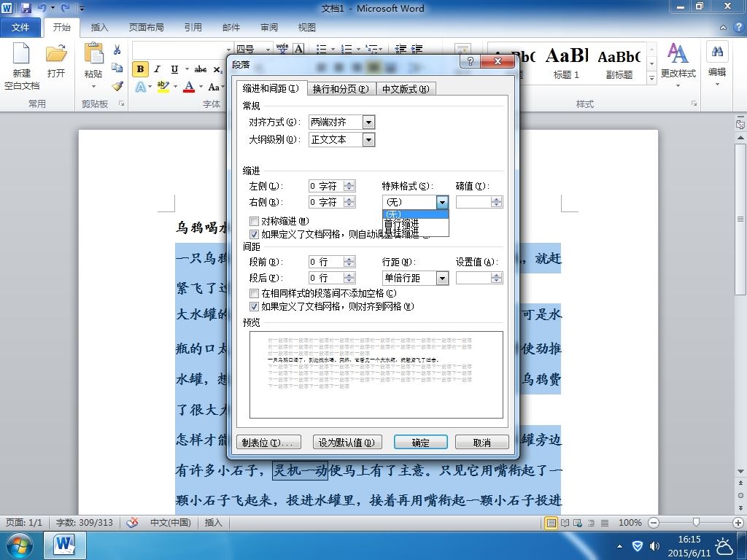Switch to the 页面布局 (Page Layout) ribbon tab

point(146,27)
